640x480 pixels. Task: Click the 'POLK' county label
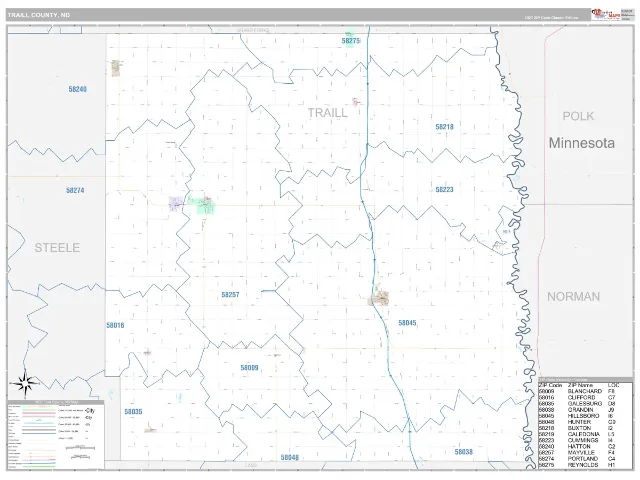coord(578,116)
